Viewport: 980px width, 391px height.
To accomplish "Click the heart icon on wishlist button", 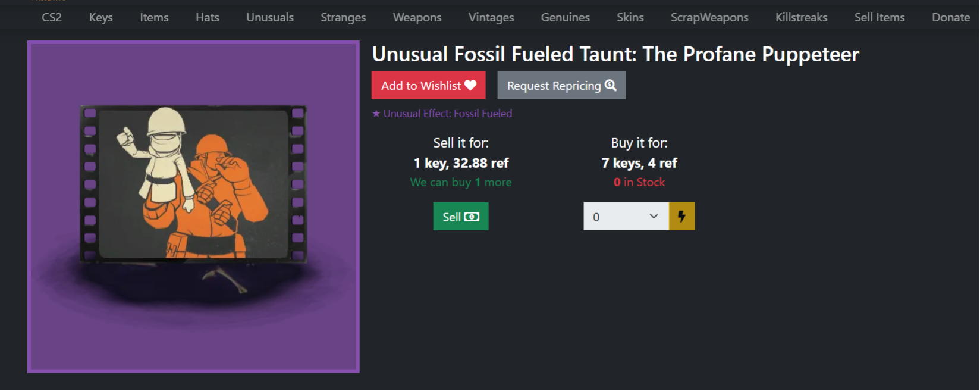I will pyautogui.click(x=470, y=86).
